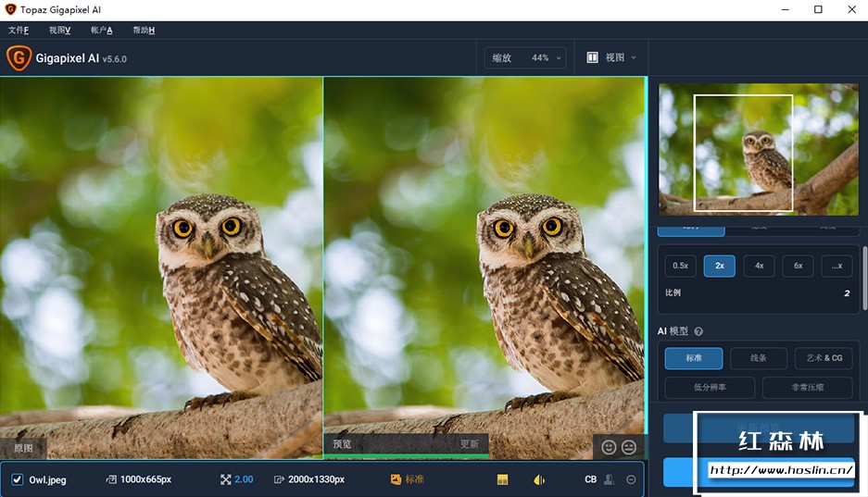
Task: Select the 标准 AI model
Action: click(x=694, y=358)
